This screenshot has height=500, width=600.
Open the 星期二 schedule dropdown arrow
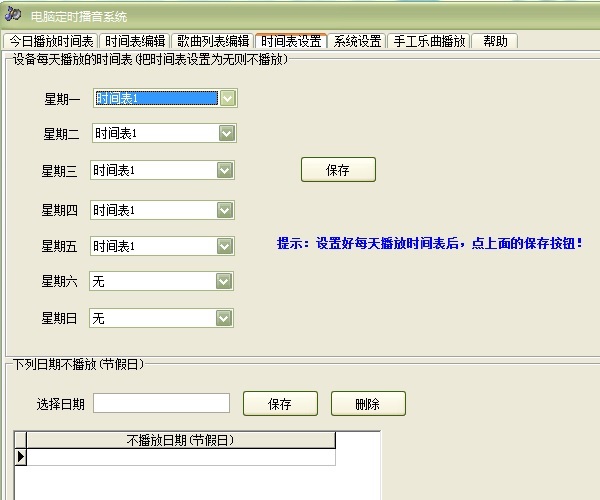(x=226, y=133)
